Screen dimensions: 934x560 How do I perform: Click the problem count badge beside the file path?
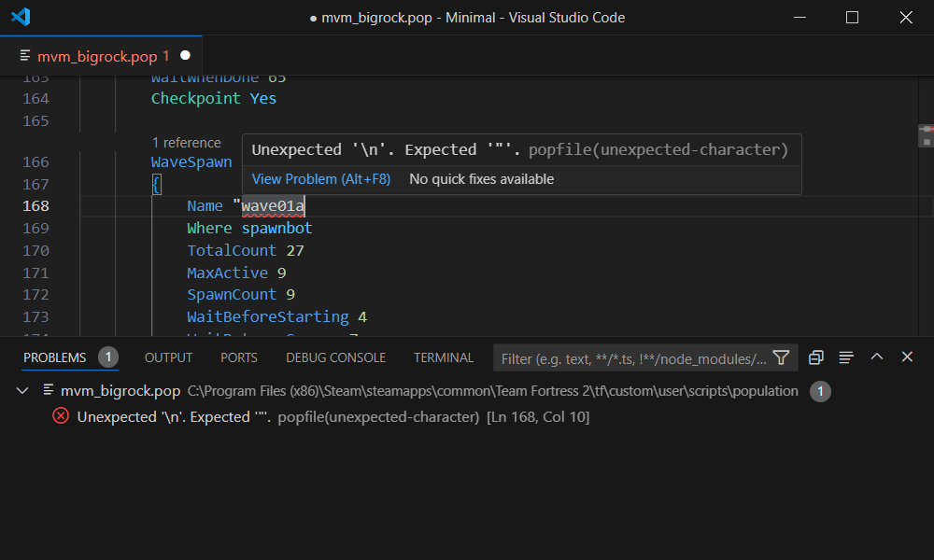pyautogui.click(x=820, y=391)
